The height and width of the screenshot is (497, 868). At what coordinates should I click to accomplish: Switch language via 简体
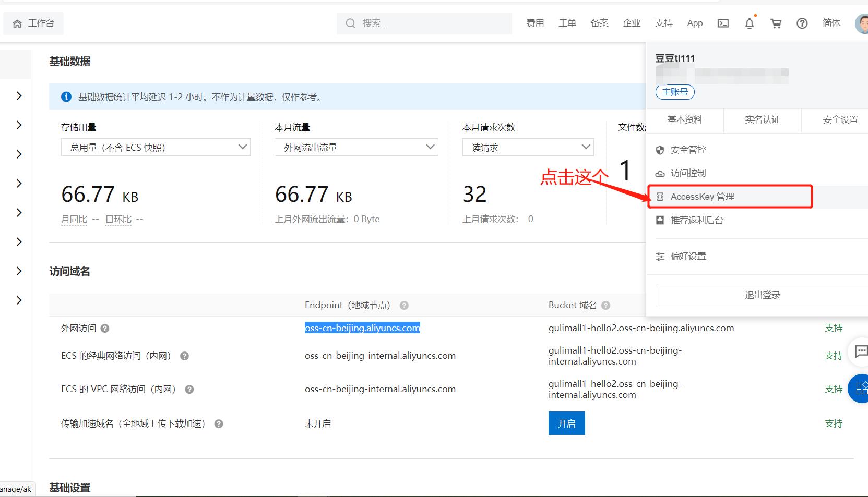pos(831,23)
